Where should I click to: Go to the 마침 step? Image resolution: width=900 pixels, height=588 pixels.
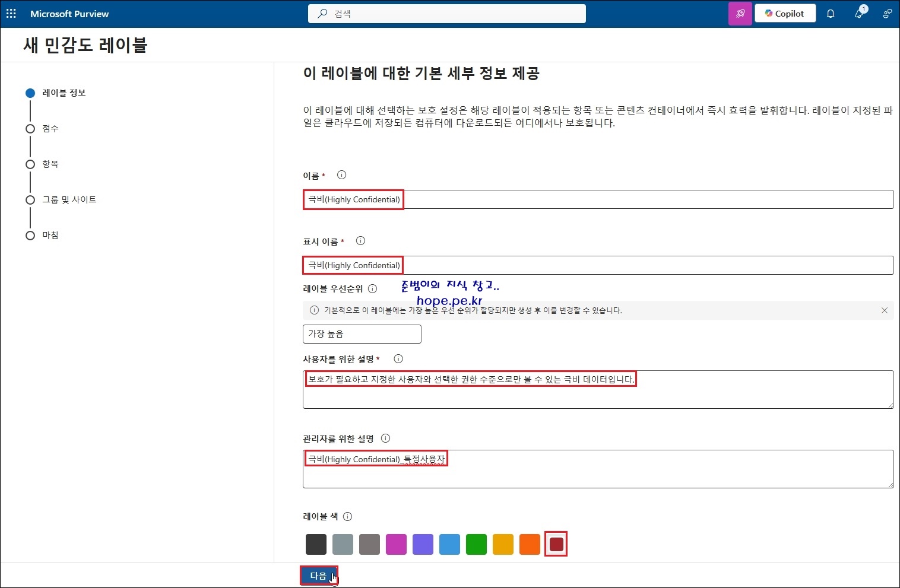pyautogui.click(x=42, y=236)
